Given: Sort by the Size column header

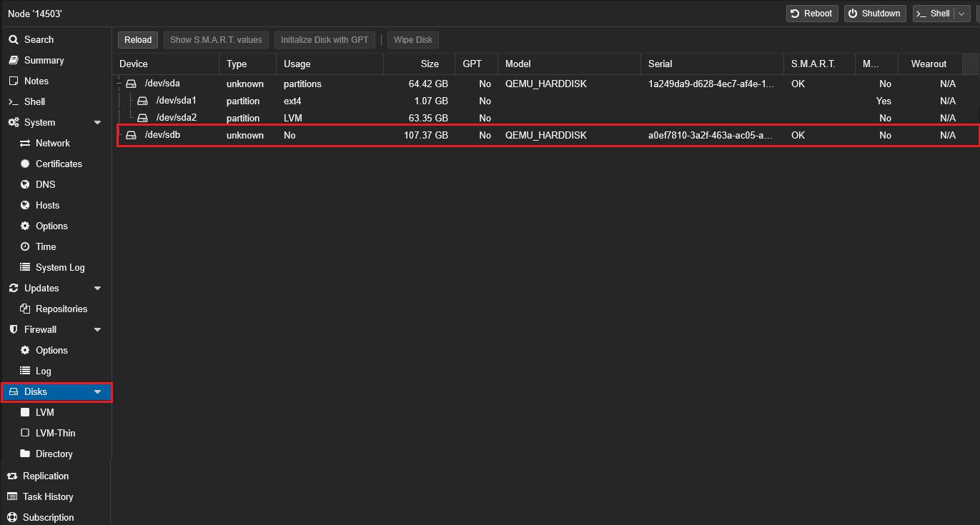Looking at the screenshot, I should click(419, 64).
